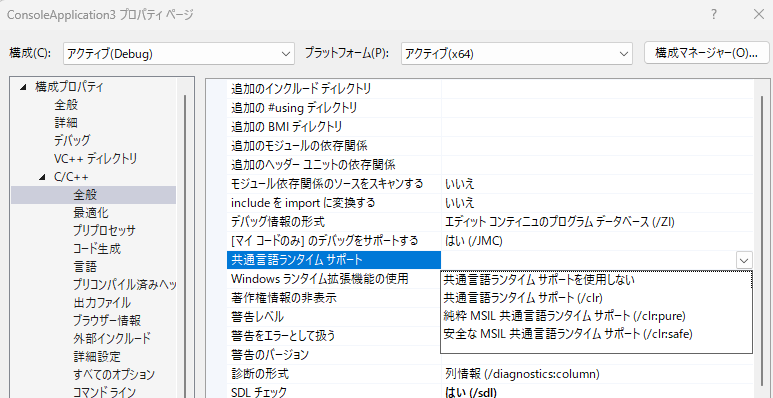Screen dimensions: 773x398
Task: Click the いいえ value for include を import
Action: click(459, 203)
